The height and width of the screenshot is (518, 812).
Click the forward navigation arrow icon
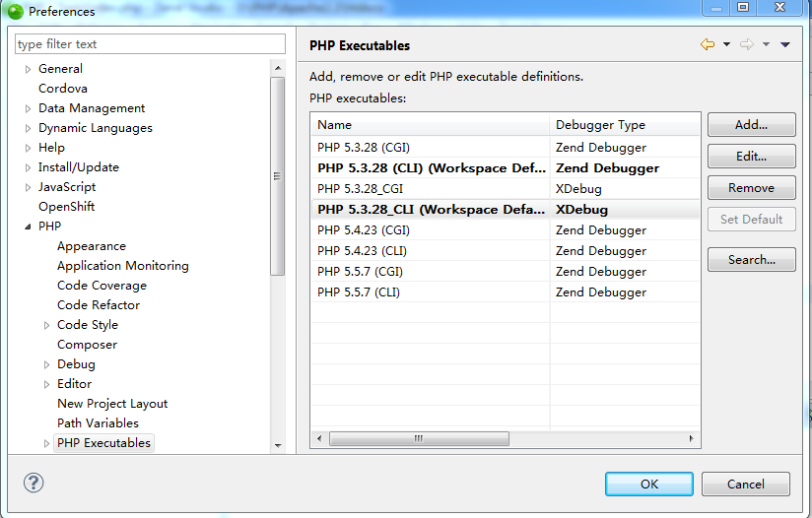[x=746, y=44]
